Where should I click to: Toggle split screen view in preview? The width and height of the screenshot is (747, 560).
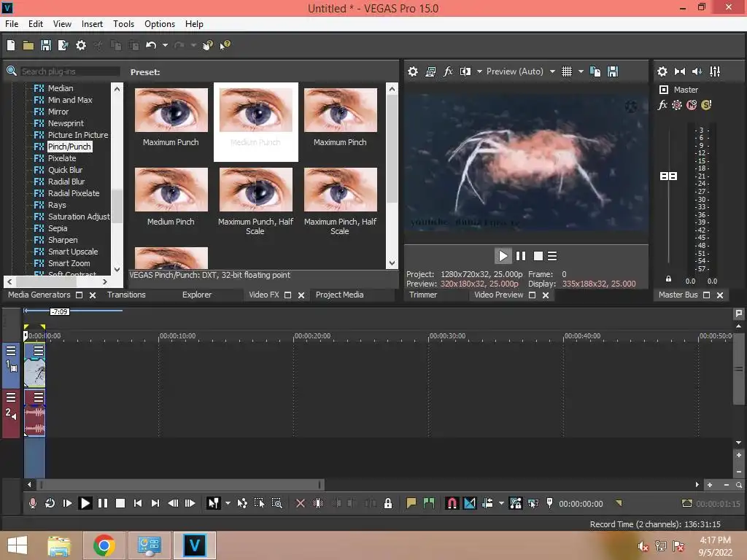[465, 71]
